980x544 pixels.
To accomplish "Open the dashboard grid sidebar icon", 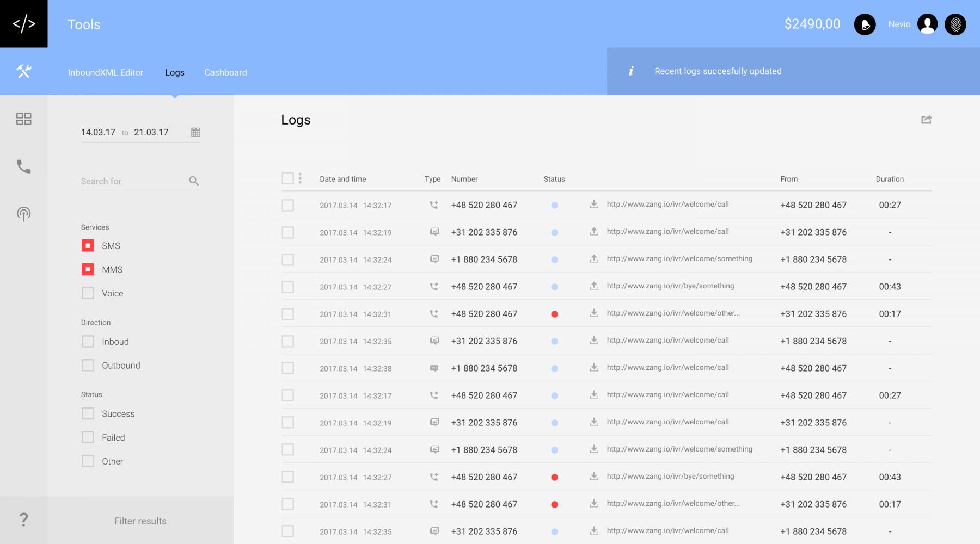I will tap(24, 119).
